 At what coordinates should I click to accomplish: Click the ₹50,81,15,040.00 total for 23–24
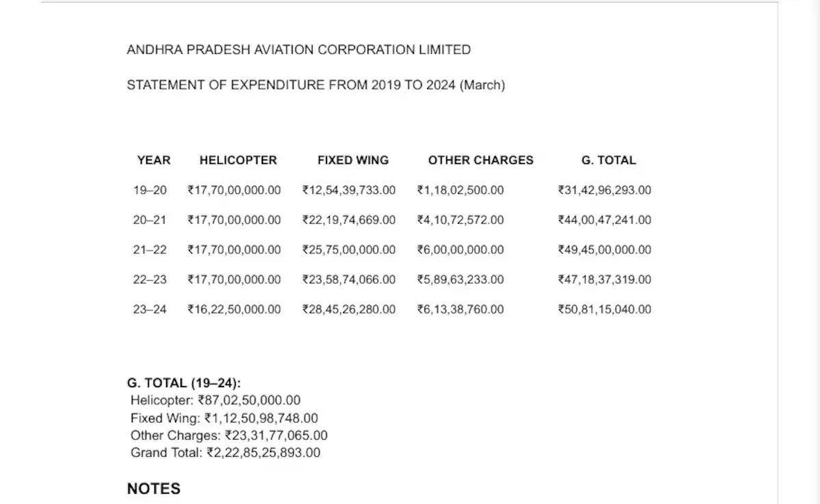tap(604, 309)
